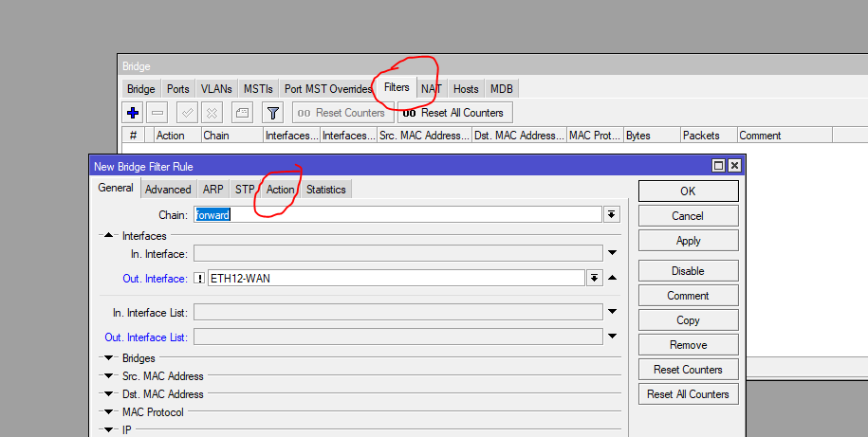Open the Chain dropdown list

612,214
